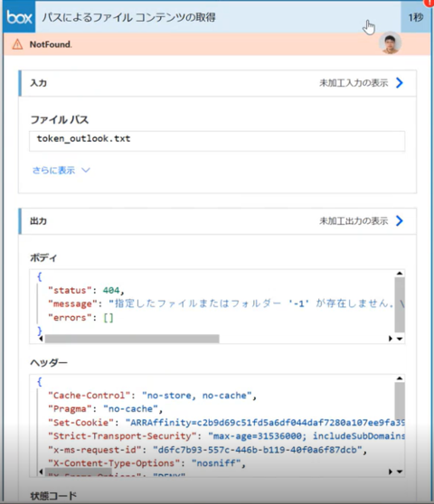
Task: Click the "Cache-Control" header line
Action: coord(152,396)
